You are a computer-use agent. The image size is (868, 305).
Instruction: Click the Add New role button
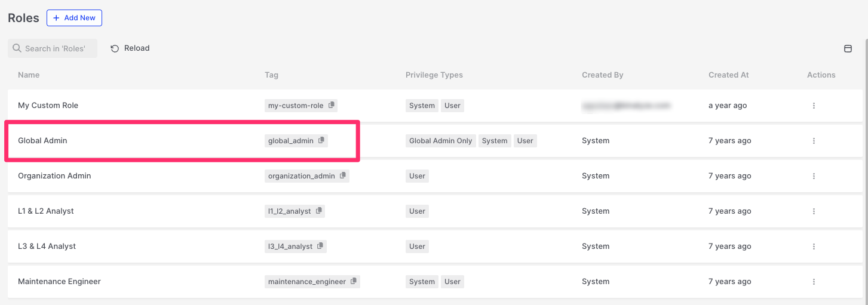75,18
